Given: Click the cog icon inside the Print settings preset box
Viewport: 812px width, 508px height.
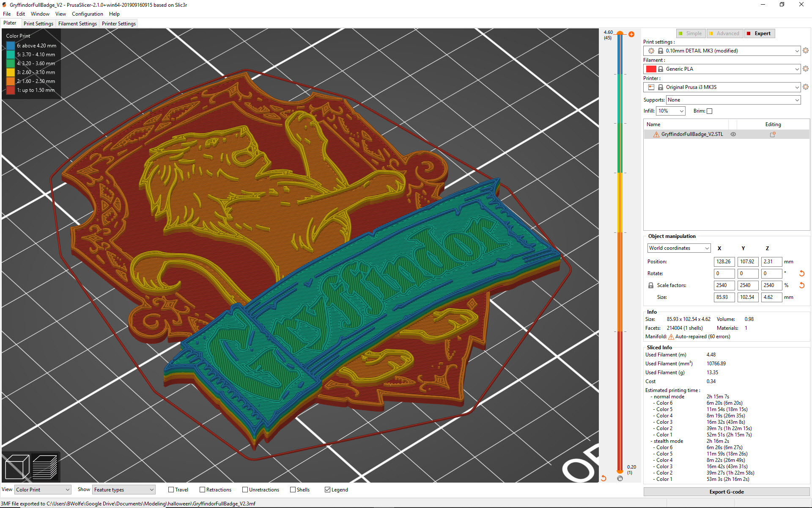Looking at the screenshot, I should (651, 51).
